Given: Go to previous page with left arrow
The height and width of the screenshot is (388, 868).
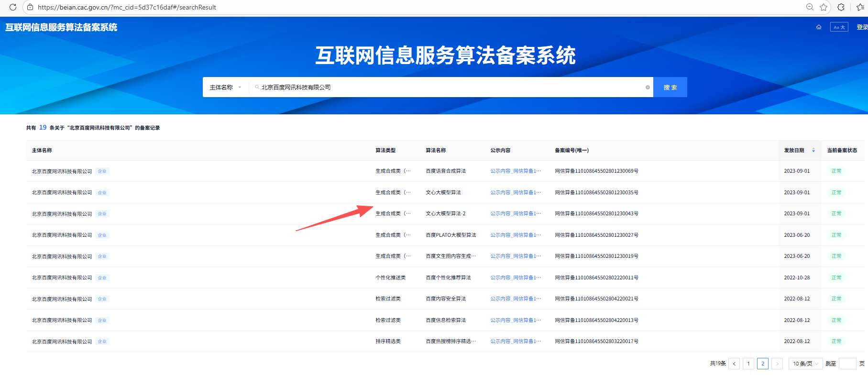Looking at the screenshot, I should [734, 364].
